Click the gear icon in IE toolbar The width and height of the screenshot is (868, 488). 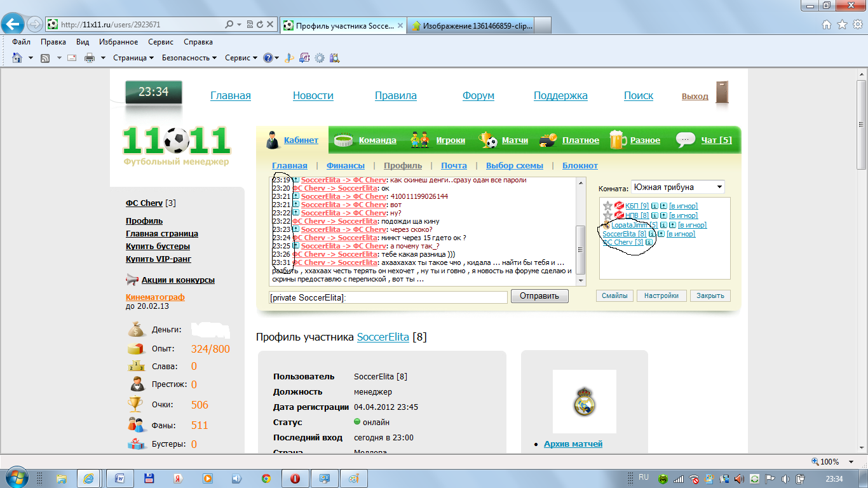320,58
